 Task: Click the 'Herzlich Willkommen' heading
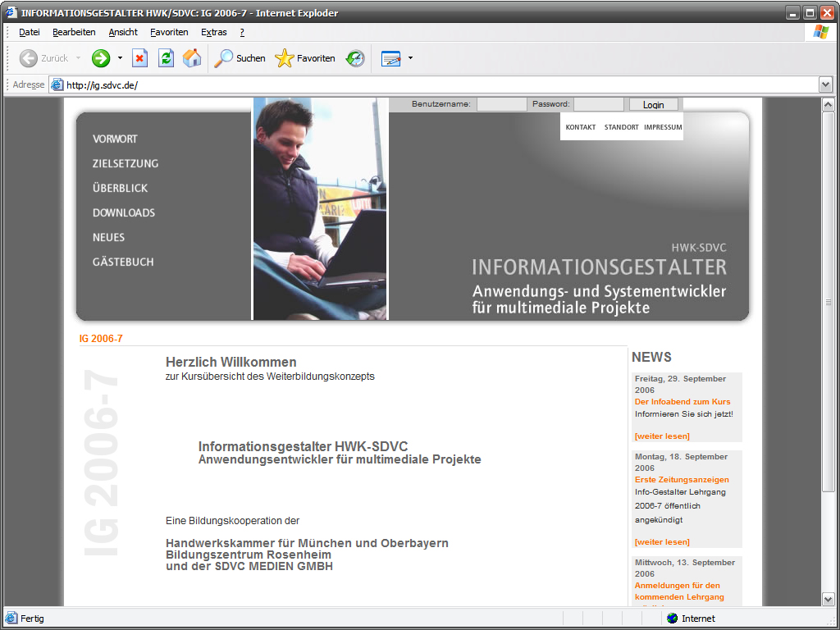[x=231, y=362]
